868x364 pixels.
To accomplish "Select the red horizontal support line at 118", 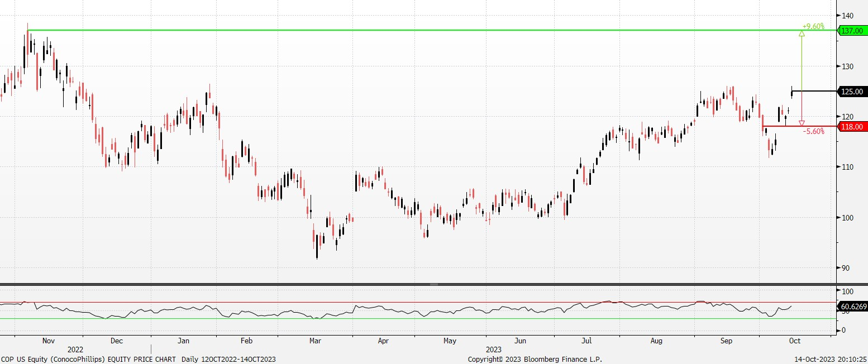I will [800, 126].
